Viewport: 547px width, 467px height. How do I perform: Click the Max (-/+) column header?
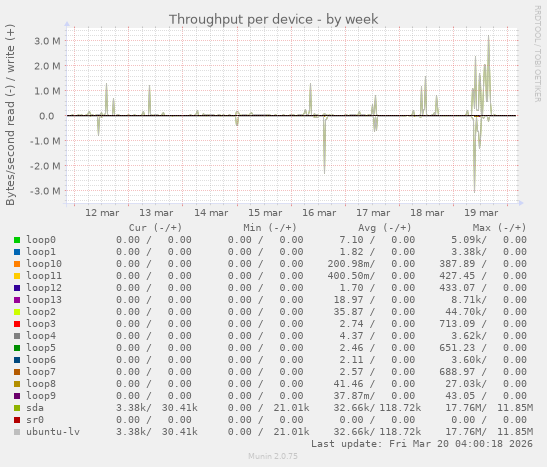(499, 228)
